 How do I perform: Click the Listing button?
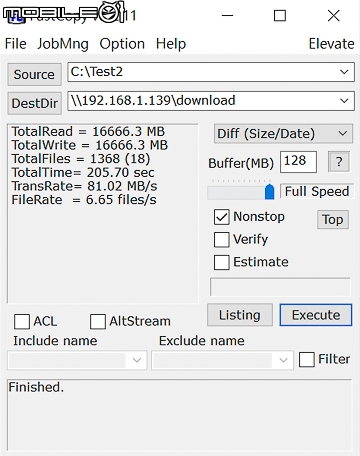[240, 315]
